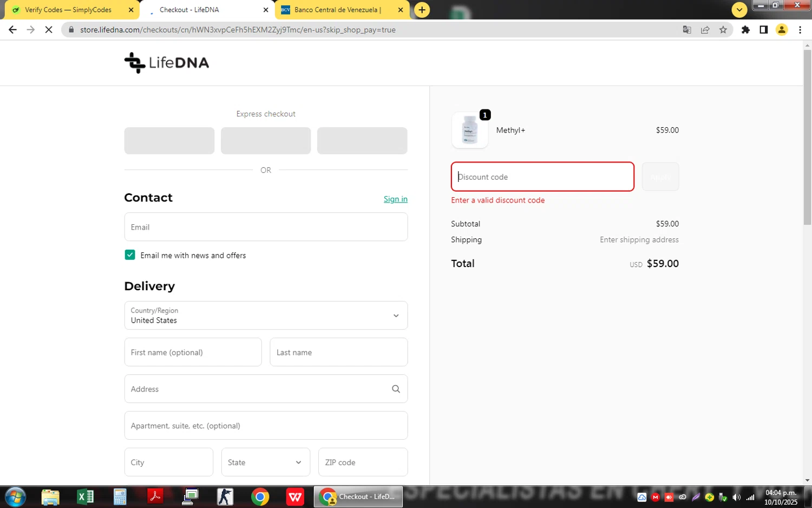Click the page vertical scrollbar
Viewport: 812px width, 508px height.
click(807, 138)
